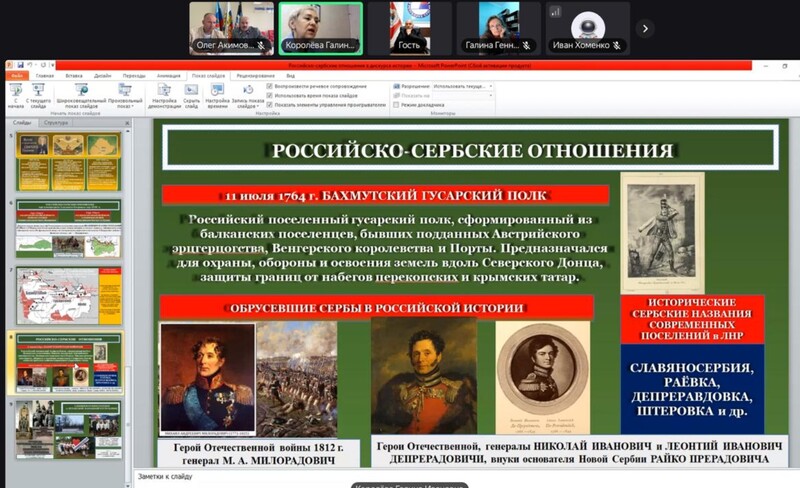Select Показ слайдов ribbon tab

click(x=208, y=76)
